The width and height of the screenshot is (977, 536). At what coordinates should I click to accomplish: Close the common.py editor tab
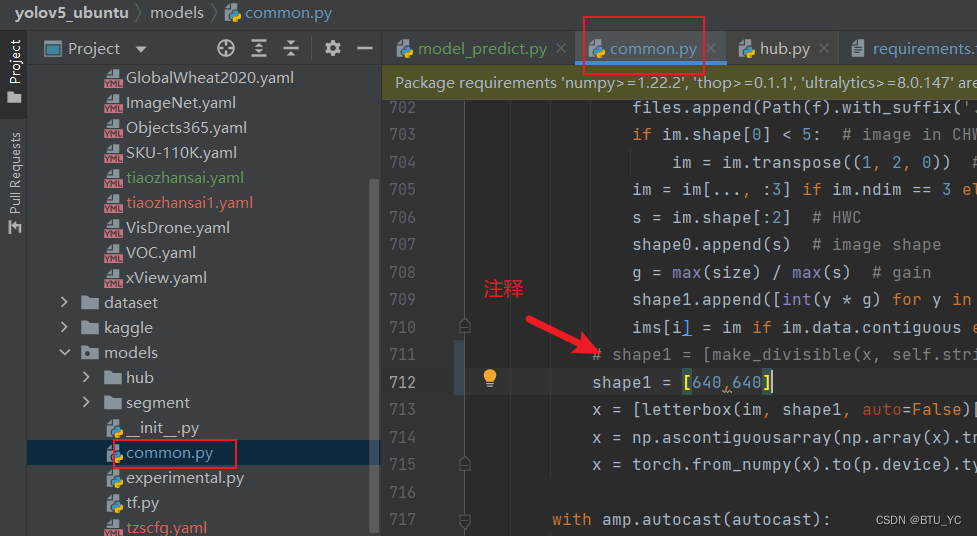tap(711, 48)
